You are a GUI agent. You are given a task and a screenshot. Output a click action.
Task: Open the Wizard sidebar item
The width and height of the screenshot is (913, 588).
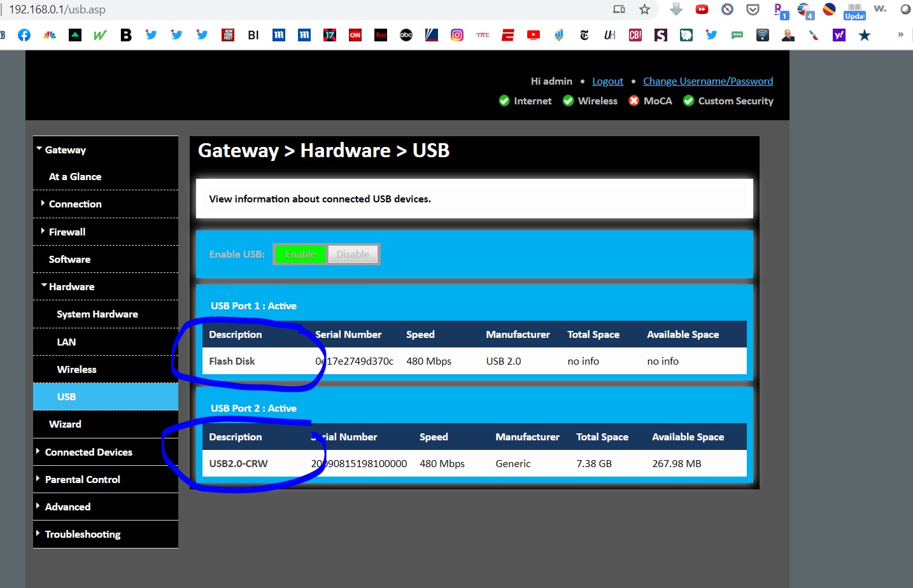tap(65, 424)
